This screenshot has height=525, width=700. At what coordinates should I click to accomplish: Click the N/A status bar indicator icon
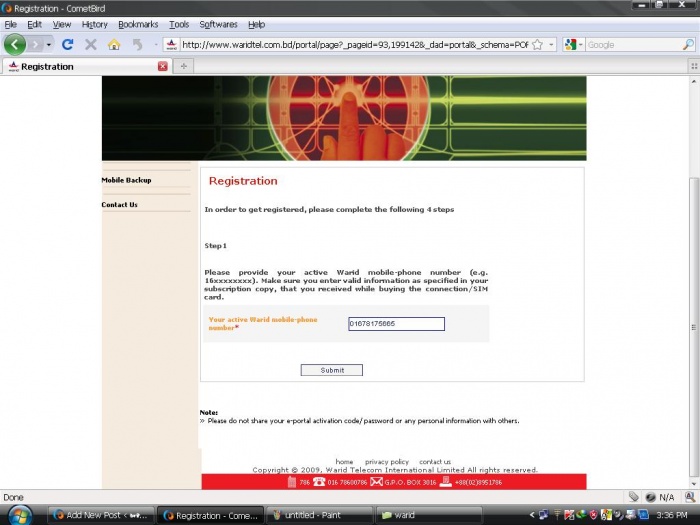(x=651, y=497)
